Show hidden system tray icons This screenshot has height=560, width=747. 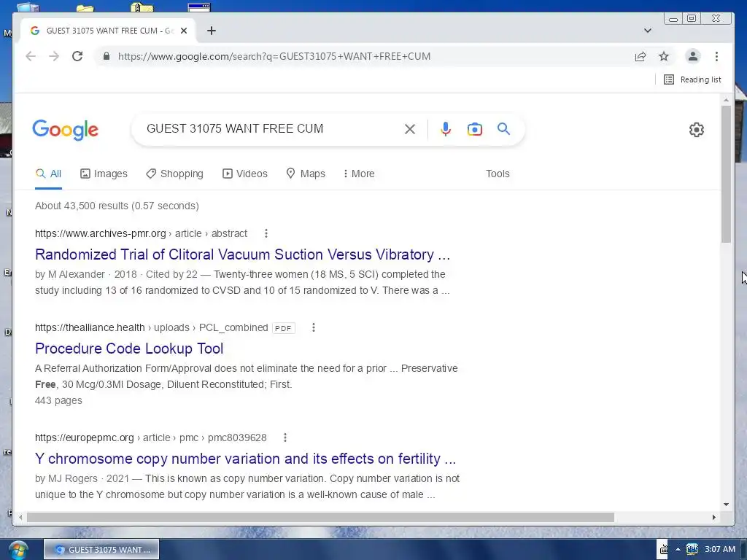678,550
